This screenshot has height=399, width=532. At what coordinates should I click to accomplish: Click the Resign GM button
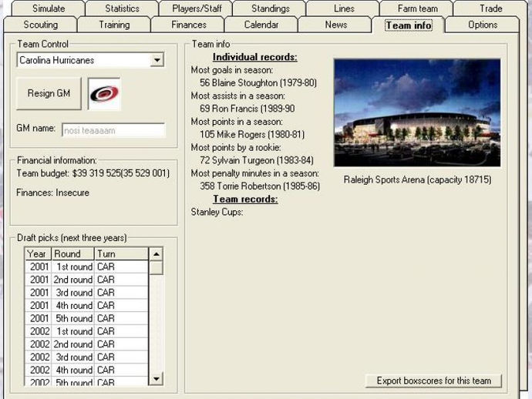(49, 93)
